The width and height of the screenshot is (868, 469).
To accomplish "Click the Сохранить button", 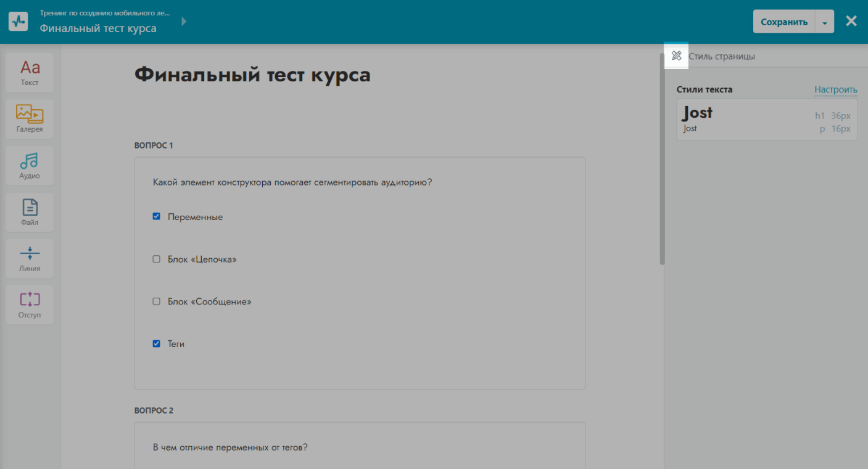I will point(783,22).
